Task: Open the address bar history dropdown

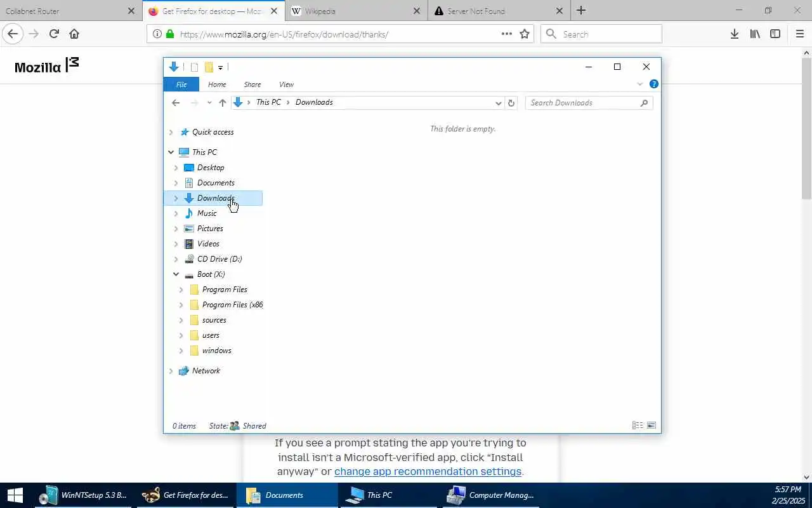Action: 498,103
